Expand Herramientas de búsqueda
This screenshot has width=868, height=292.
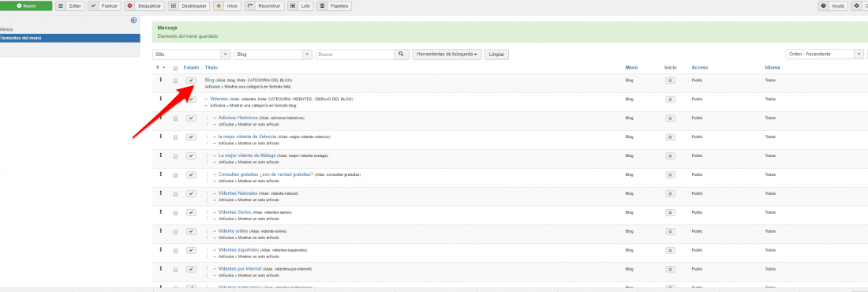coord(447,54)
